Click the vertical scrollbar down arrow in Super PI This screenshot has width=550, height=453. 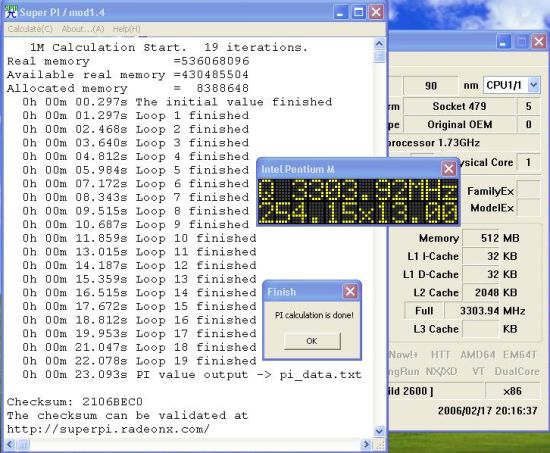tap(379, 431)
